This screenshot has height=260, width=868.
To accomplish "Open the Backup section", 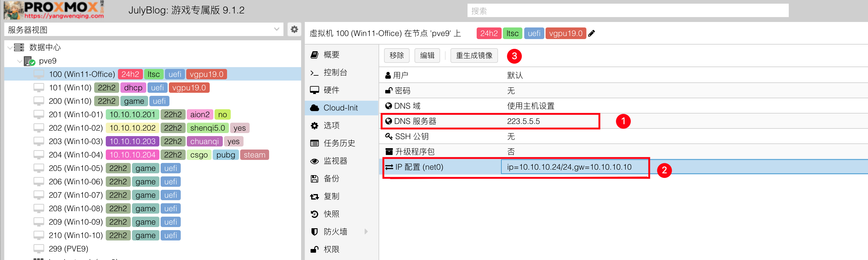I will (331, 179).
